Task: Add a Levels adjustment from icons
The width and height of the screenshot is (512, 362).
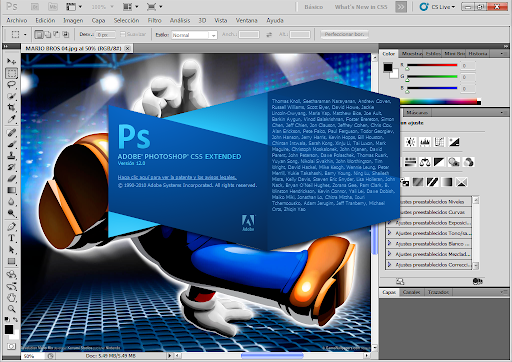Action: click(425, 142)
